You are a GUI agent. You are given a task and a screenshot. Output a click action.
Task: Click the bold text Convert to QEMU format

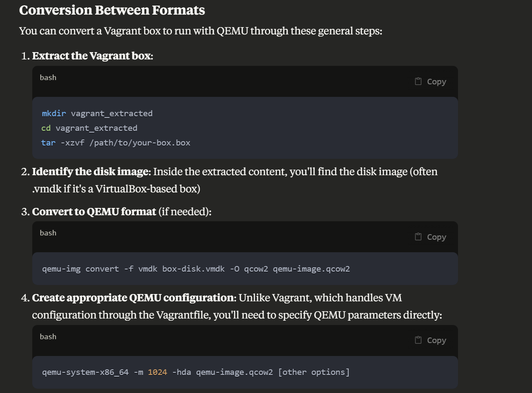94,211
